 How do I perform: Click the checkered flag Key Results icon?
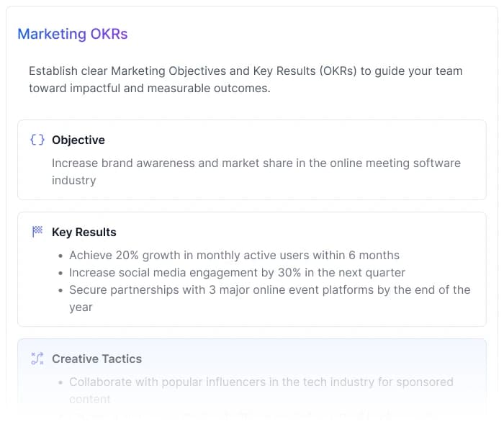point(37,232)
